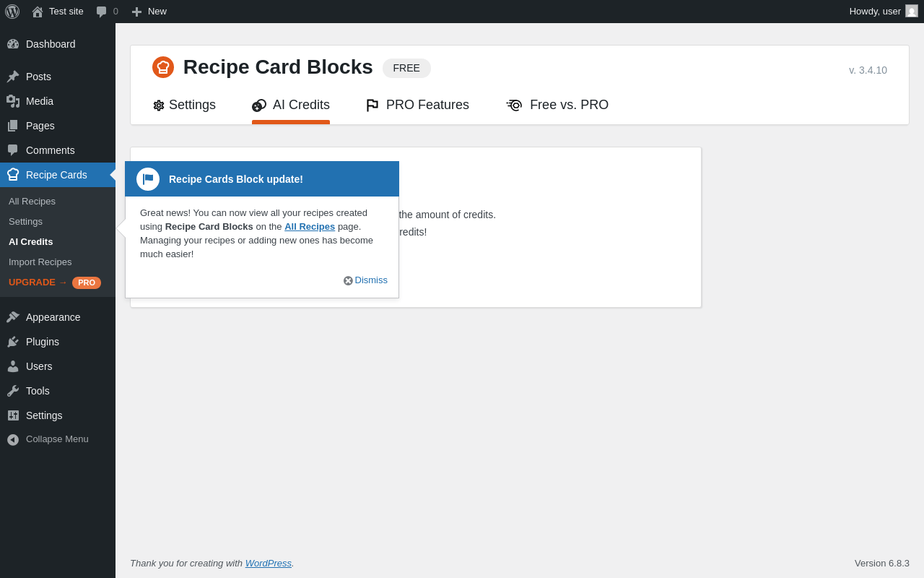924x578 pixels.
Task: Follow the All Recipes link in notice
Action: click(310, 227)
